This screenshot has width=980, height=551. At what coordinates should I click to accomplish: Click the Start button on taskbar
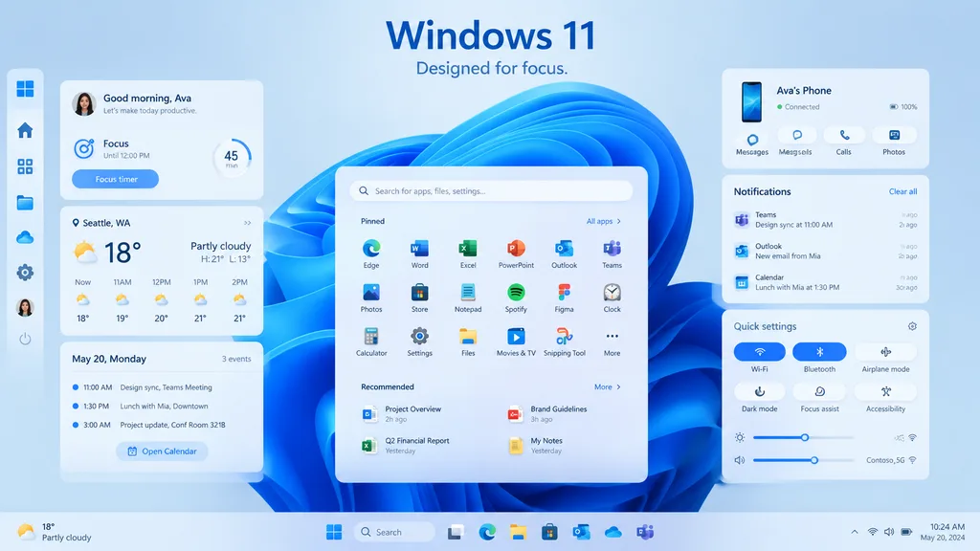pos(334,532)
